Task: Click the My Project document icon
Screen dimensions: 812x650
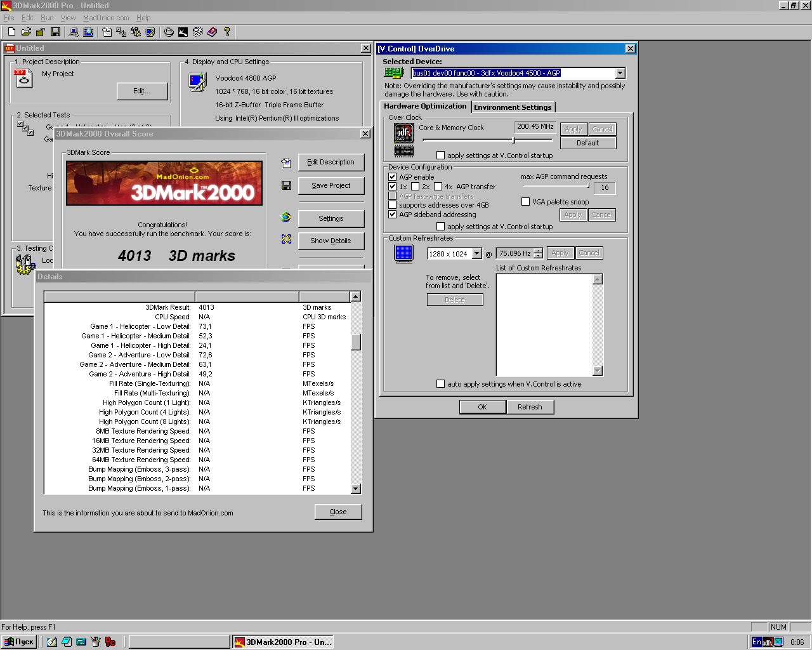Action: [x=23, y=78]
